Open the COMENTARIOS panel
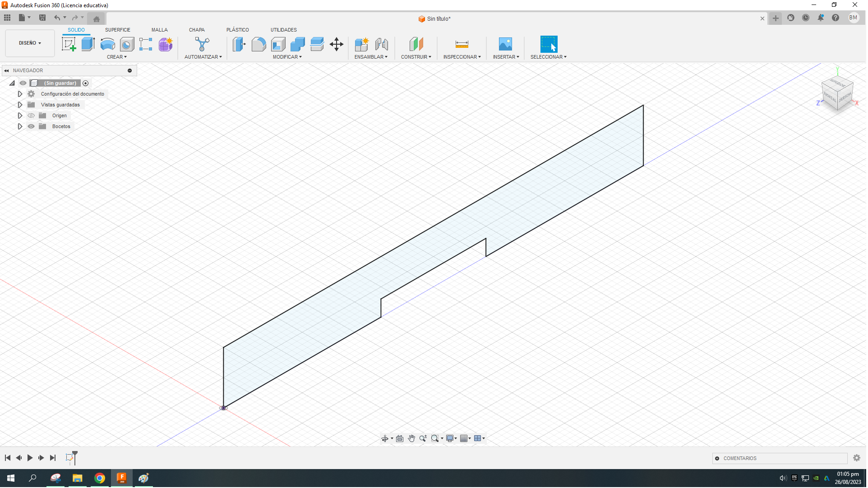 740,458
